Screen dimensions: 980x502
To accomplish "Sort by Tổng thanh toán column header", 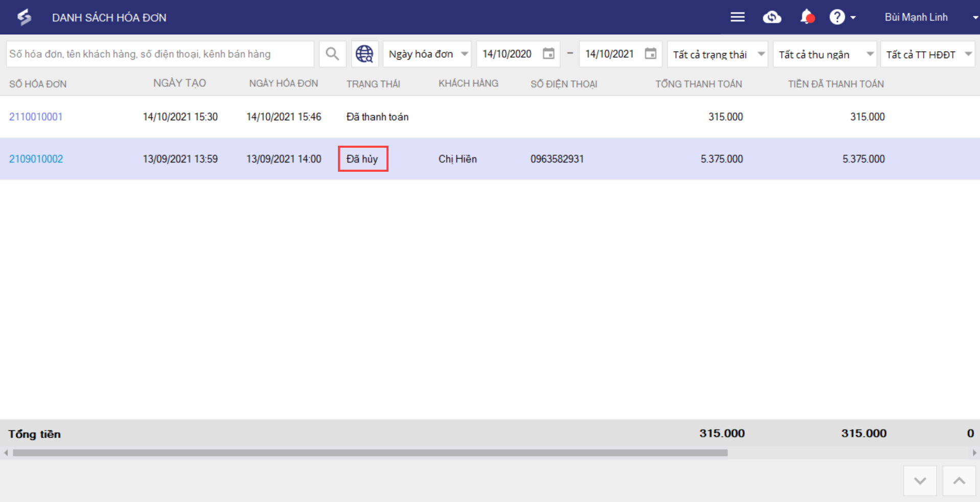I will coord(698,84).
